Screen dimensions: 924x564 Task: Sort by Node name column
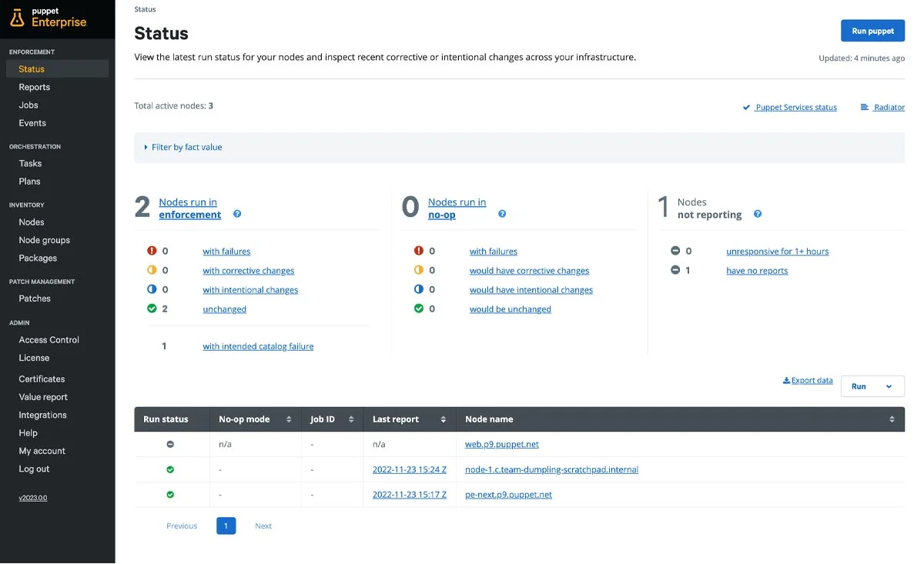click(892, 419)
